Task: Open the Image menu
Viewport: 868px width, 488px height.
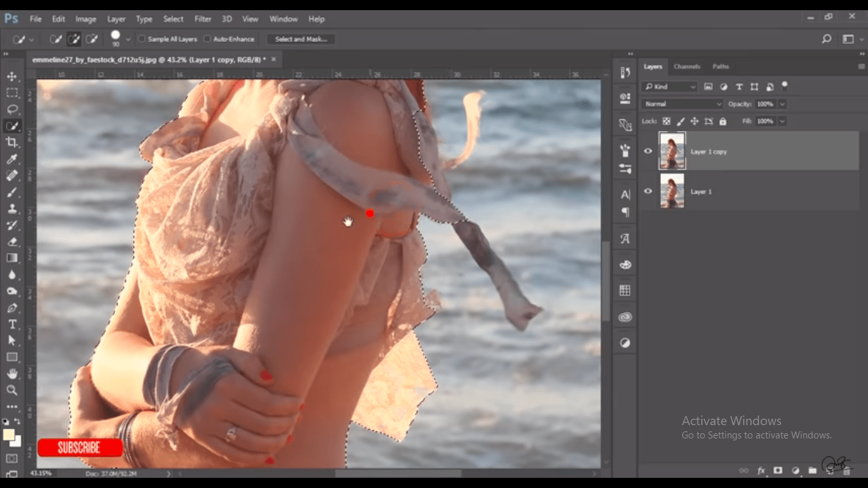Action: [86, 18]
